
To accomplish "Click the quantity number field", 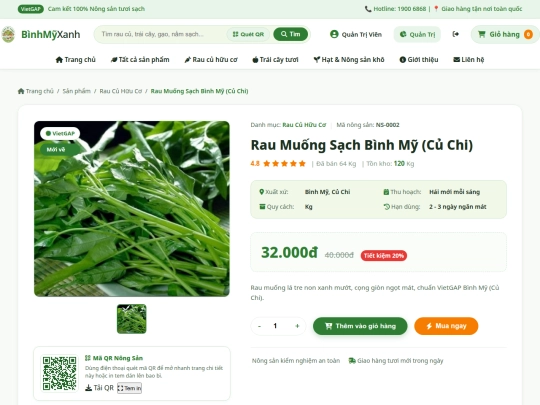I will [275, 326].
